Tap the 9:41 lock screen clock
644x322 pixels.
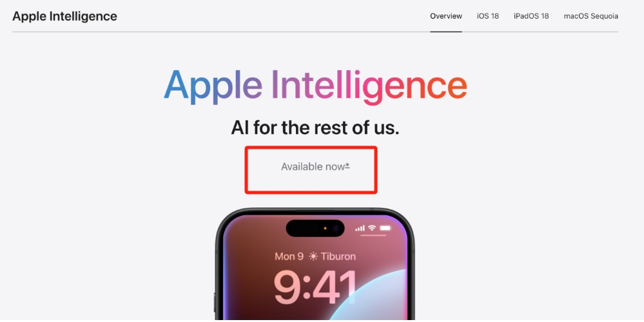coord(315,287)
